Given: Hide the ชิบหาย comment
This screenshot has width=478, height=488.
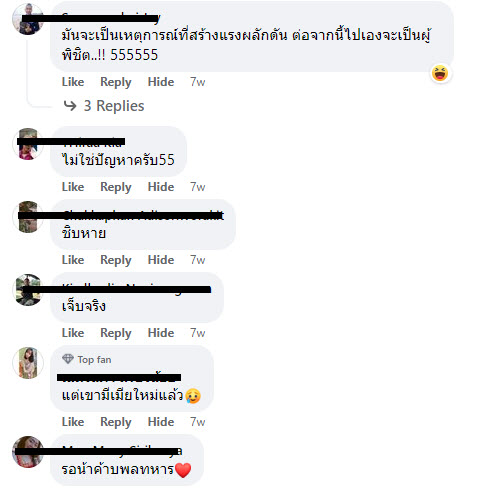Looking at the screenshot, I should (161, 260).
